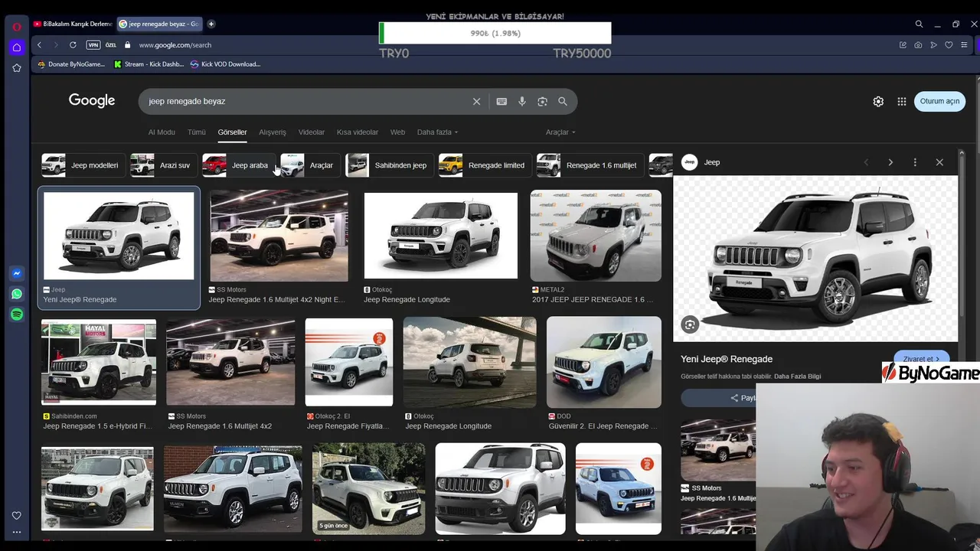Click Ziyaret et button
The image size is (980, 551).
pyautogui.click(x=921, y=358)
